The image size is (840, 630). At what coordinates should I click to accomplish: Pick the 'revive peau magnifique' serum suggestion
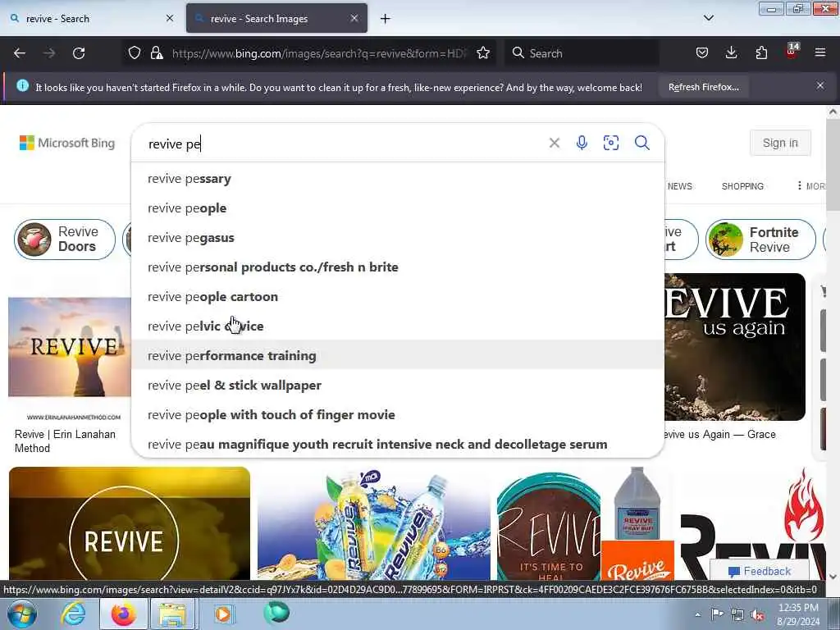[398, 444]
